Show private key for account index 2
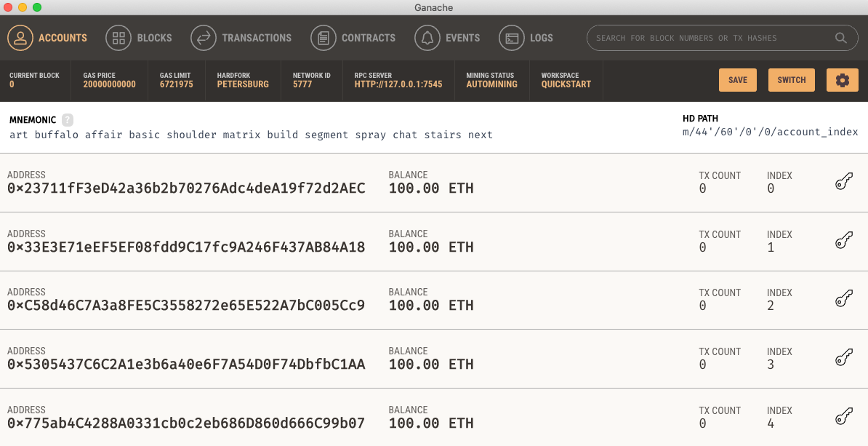 click(844, 299)
